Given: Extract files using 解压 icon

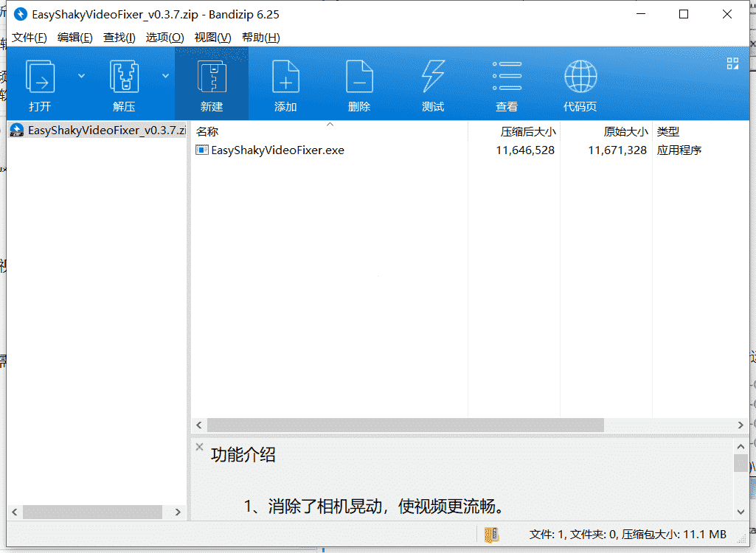Looking at the screenshot, I should [124, 77].
